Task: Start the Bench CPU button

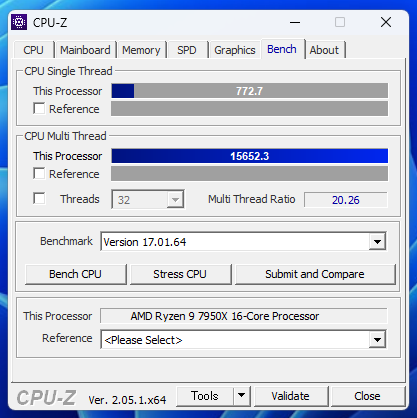Action: tap(76, 274)
